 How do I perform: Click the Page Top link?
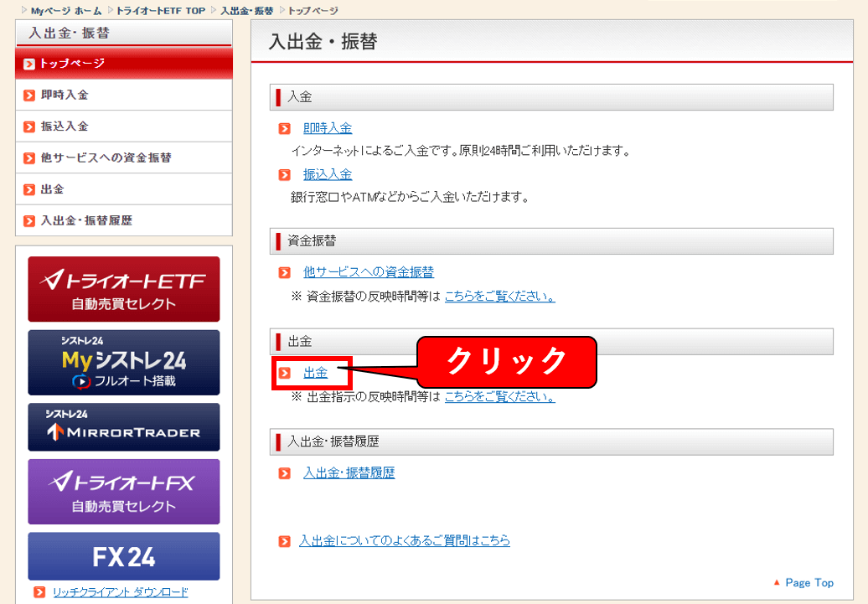pos(809,582)
